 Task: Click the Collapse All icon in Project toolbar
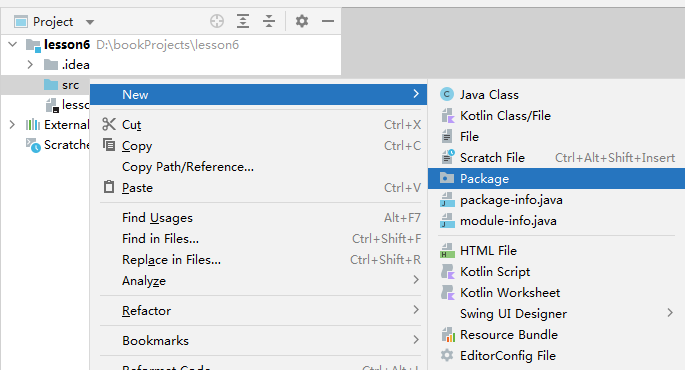tap(269, 21)
